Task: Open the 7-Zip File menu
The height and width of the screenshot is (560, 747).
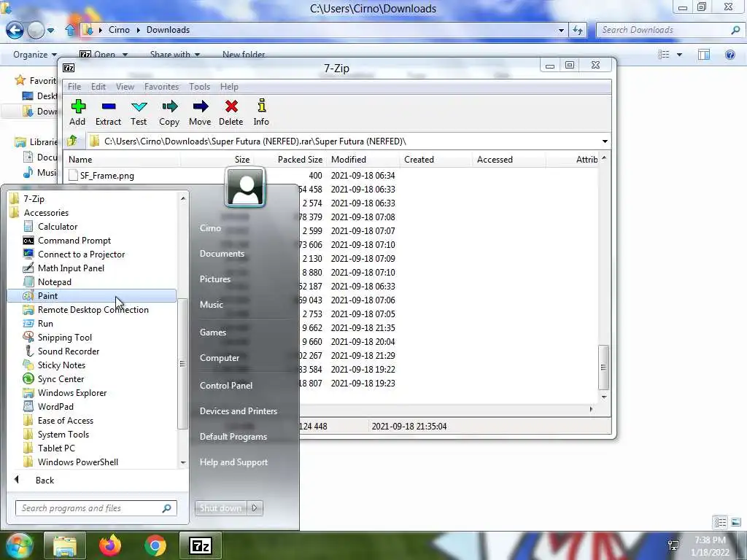Action: [x=74, y=87]
